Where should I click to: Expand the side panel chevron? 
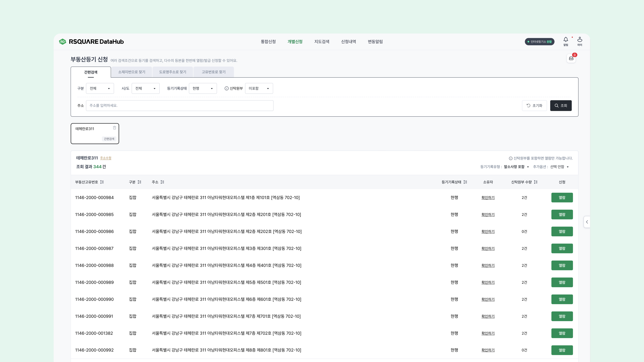(x=587, y=222)
